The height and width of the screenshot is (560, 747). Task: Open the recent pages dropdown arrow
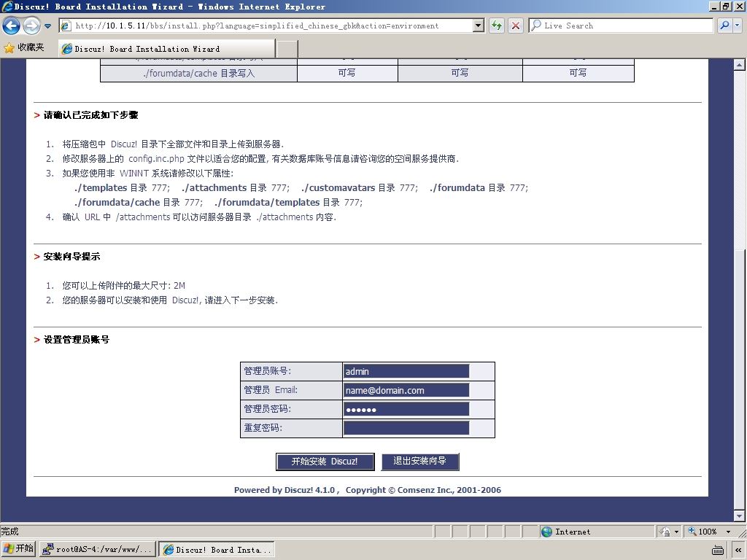[x=47, y=26]
